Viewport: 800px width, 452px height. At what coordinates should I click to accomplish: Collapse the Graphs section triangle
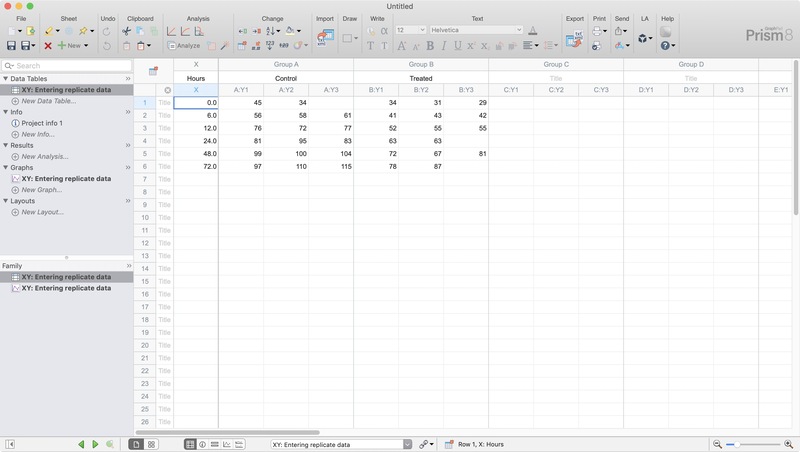(x=6, y=167)
